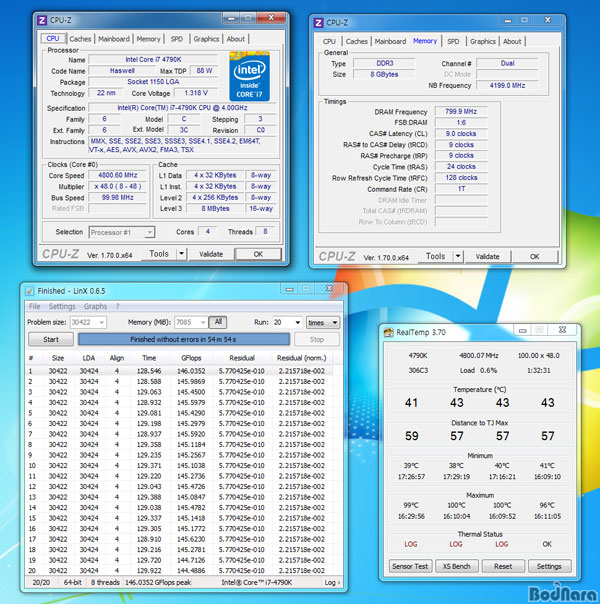Switch to the Mainboard tab in CPU window

coord(113,39)
